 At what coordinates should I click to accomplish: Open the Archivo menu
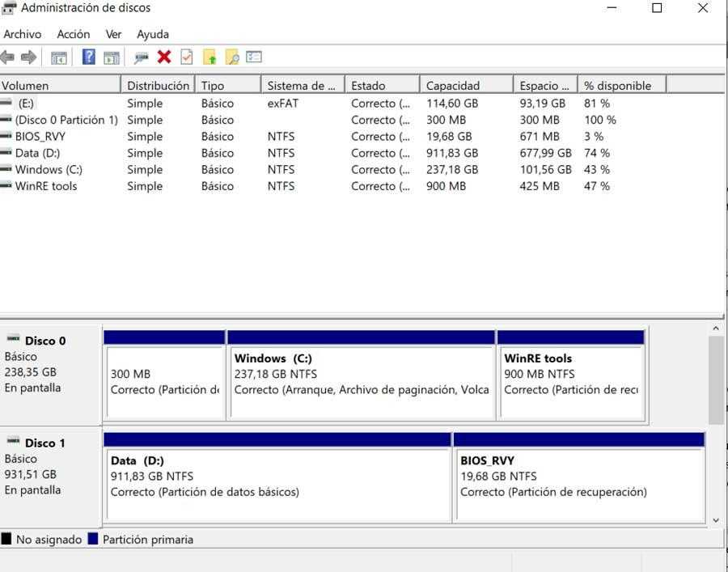pyautogui.click(x=23, y=34)
